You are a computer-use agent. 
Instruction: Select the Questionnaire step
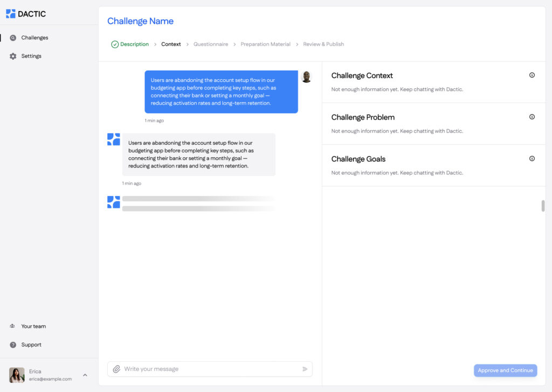(x=210, y=44)
